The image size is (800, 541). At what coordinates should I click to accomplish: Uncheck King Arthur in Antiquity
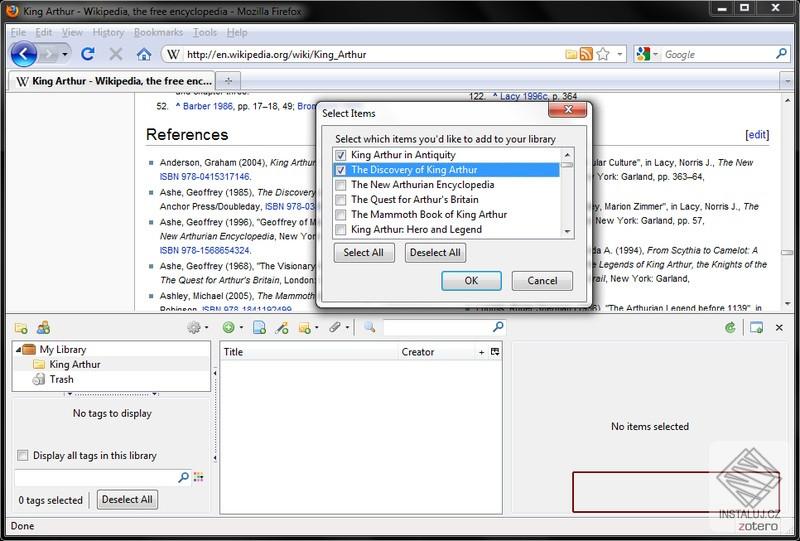tap(341, 155)
